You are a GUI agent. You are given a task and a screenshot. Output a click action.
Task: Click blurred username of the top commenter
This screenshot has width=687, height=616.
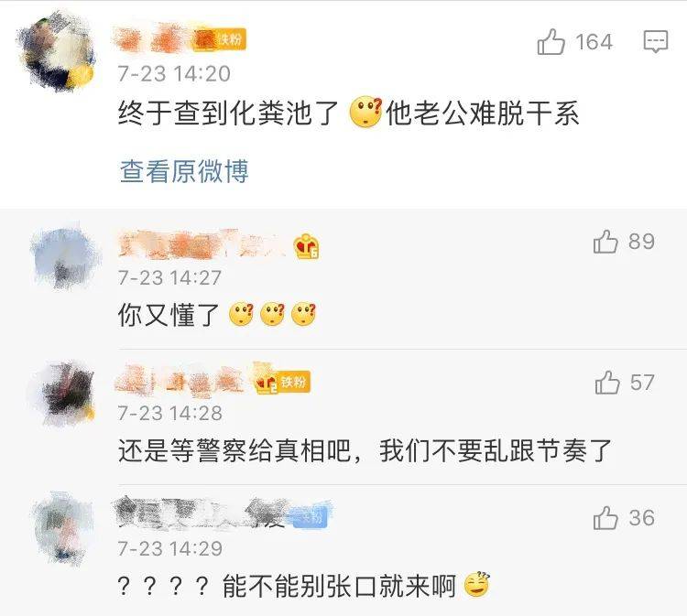pyautogui.click(x=155, y=39)
